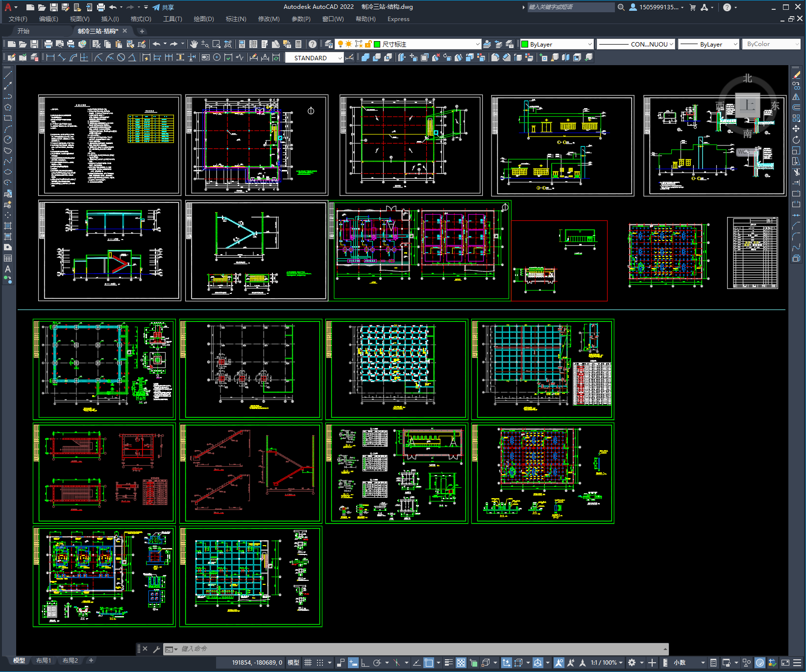Choose the Diameter dimension tool
This screenshot has width=806, height=672.
point(121,58)
